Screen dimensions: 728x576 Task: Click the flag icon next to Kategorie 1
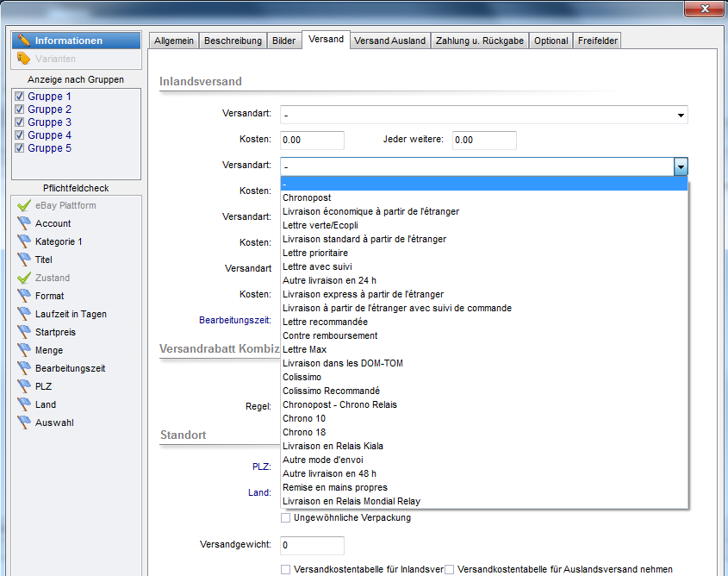coord(23,242)
